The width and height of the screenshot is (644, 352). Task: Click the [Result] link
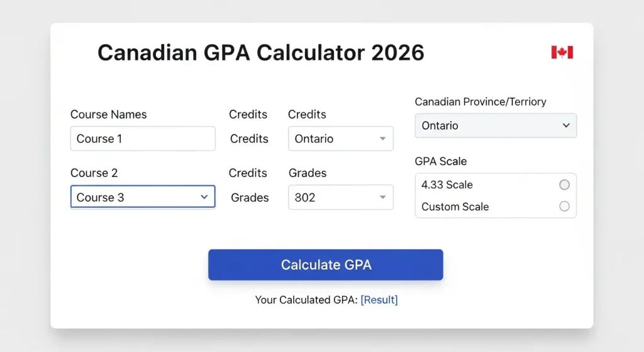[x=379, y=300]
